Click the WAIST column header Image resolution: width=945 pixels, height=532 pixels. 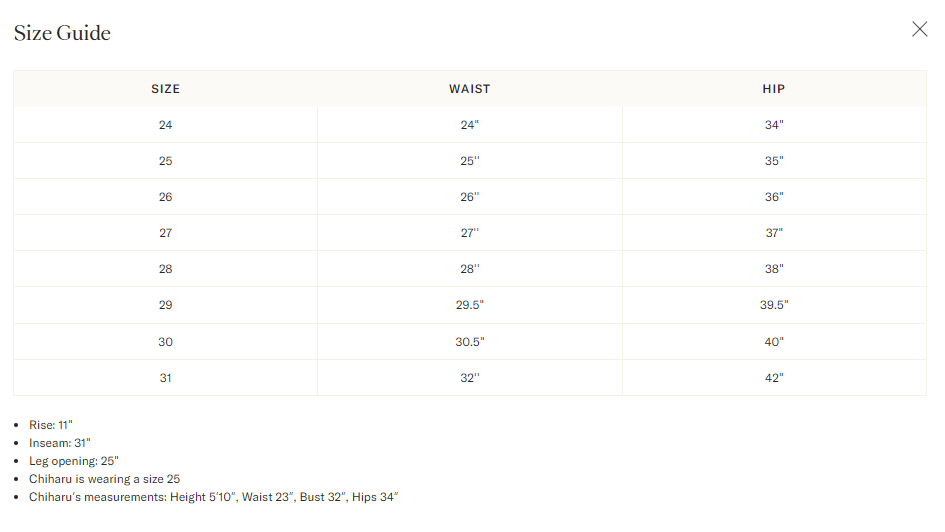(x=470, y=89)
